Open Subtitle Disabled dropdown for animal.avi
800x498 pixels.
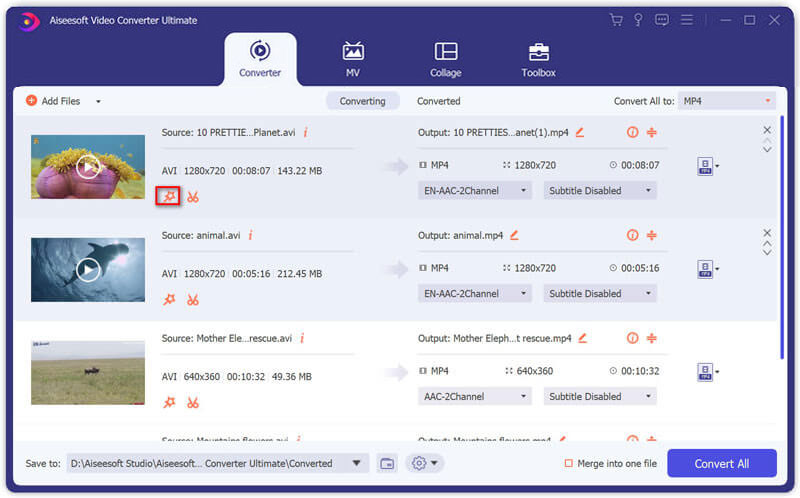(600, 294)
